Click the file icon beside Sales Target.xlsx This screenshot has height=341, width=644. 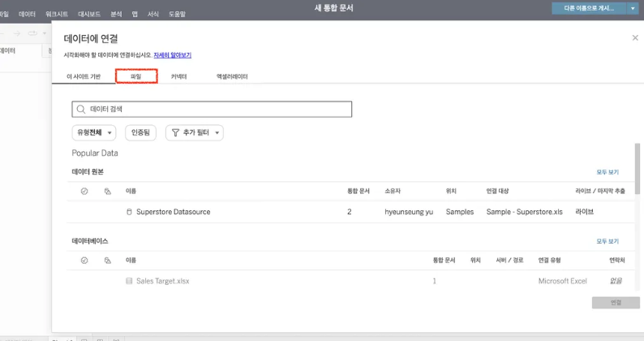click(x=129, y=281)
